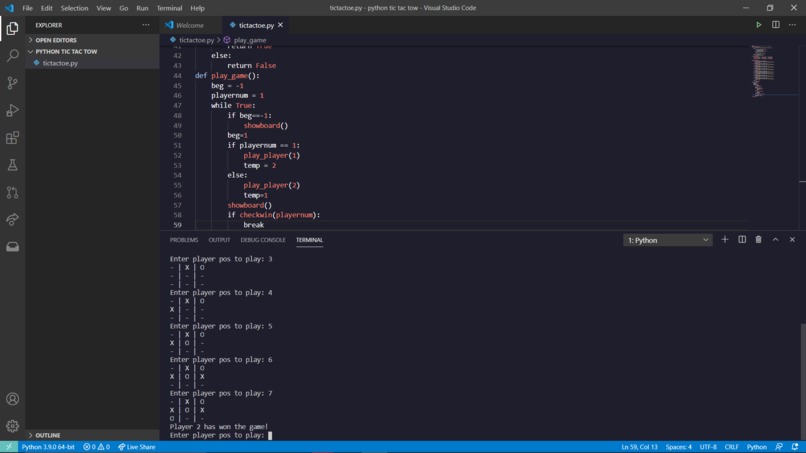Select the Python interpreter 3.9.0 64-bit

pos(48,447)
